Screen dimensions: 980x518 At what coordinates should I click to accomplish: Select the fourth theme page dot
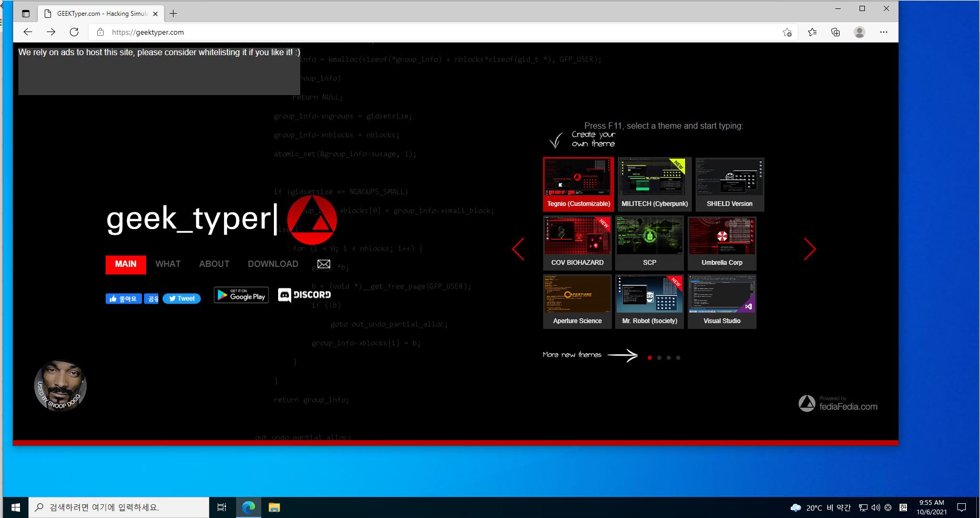pyautogui.click(x=678, y=358)
